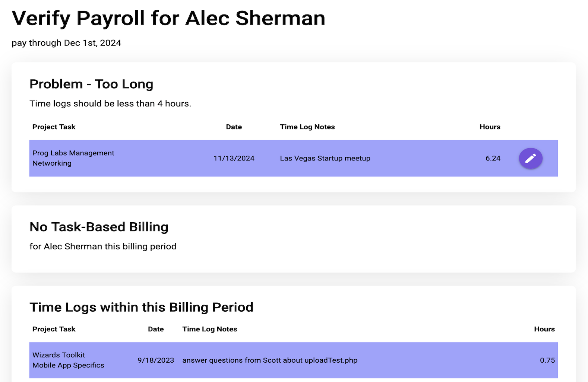
Task: Click the 9/18/2023 date in the billing period table
Action: click(x=156, y=360)
